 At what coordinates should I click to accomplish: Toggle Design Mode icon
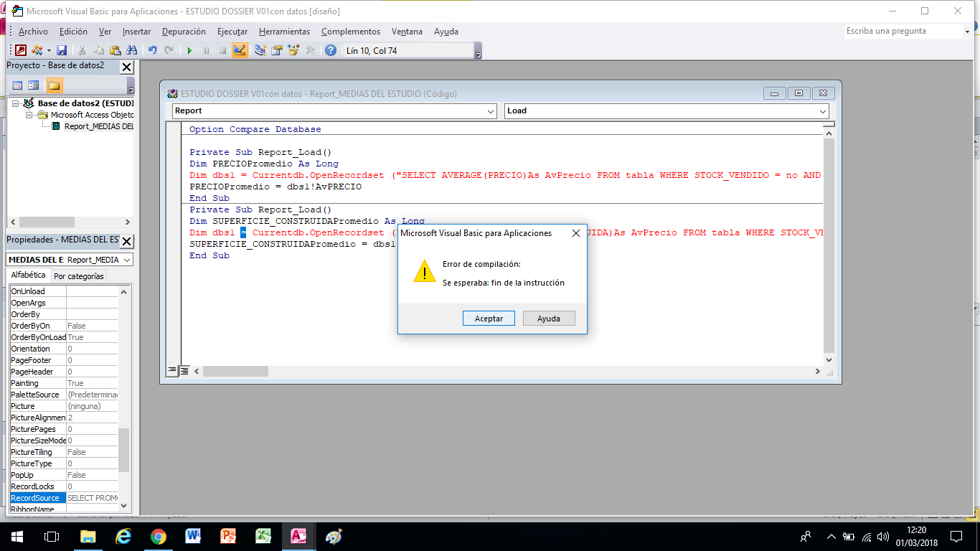(240, 50)
